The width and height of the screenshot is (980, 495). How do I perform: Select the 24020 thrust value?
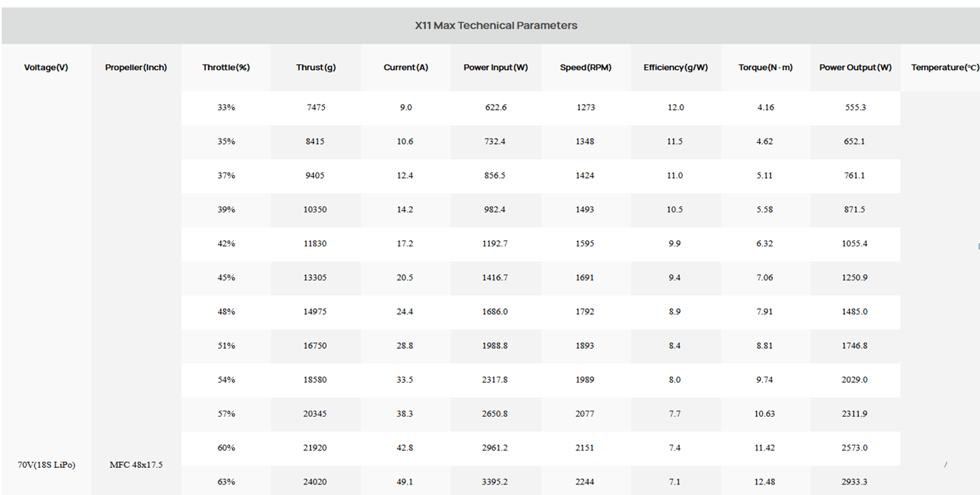tap(315, 482)
